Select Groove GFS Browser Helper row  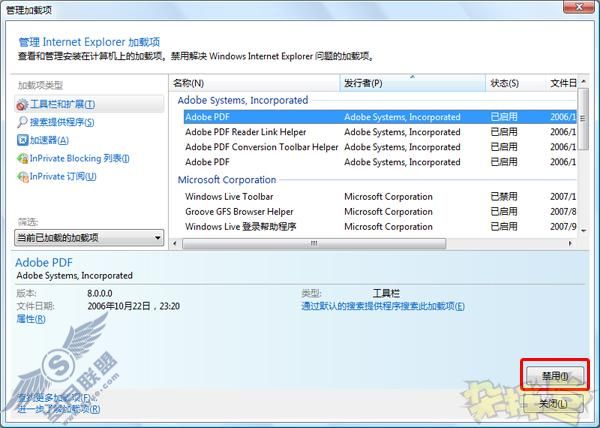click(x=380, y=212)
